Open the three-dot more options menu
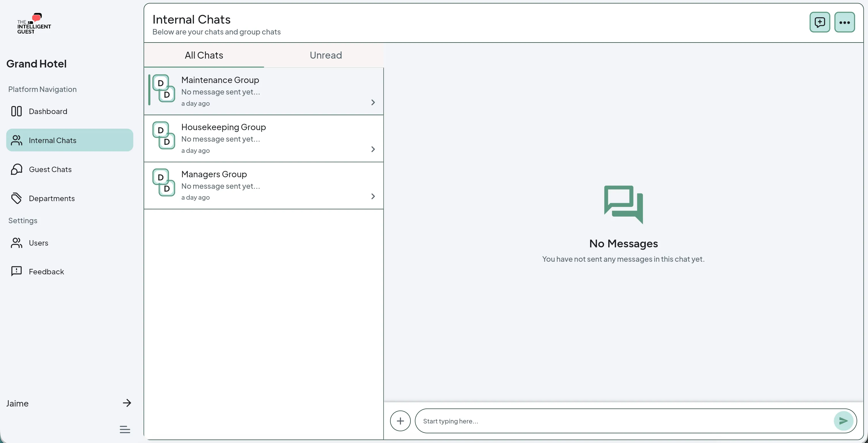The width and height of the screenshot is (868, 443). coord(844,22)
